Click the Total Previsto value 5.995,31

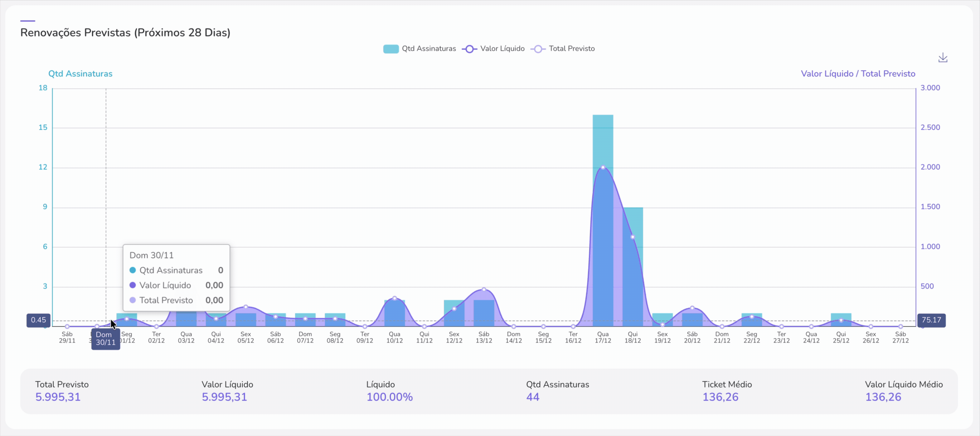tap(58, 397)
